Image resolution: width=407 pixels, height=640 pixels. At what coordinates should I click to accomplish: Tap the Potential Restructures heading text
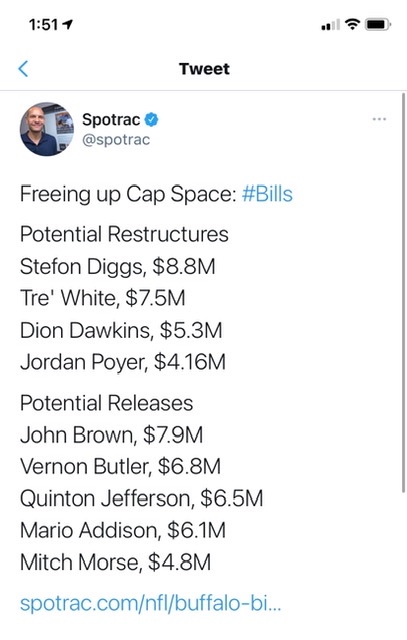124,234
